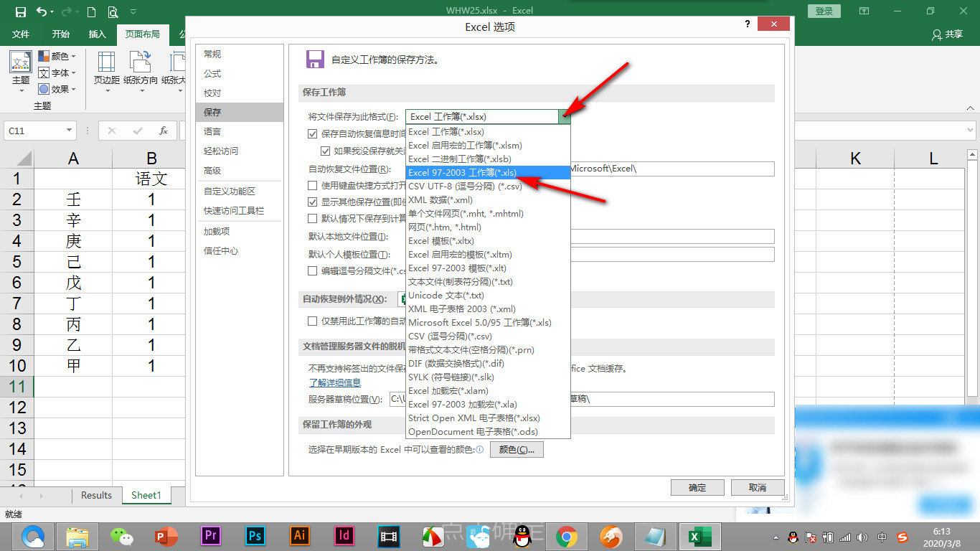Open Customize Quick Access Toolbar dropdown
980x551 pixels.
pyautogui.click(x=134, y=11)
